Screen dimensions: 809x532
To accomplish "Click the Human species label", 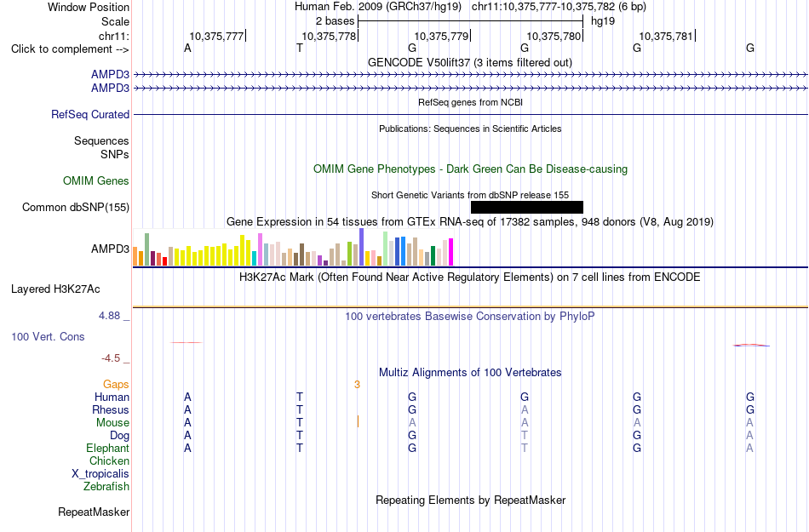I will pos(112,397).
